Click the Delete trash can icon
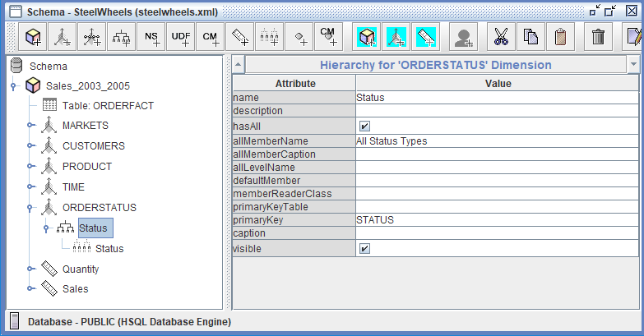 (x=598, y=37)
